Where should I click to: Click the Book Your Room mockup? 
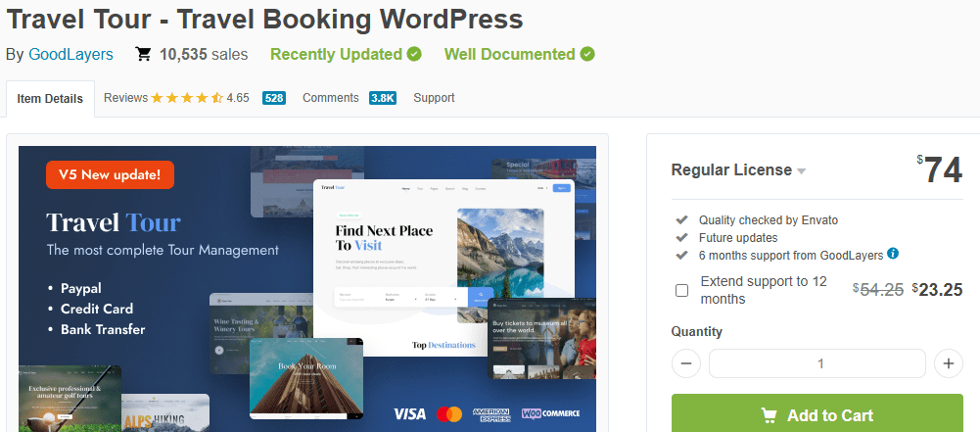click(x=306, y=378)
